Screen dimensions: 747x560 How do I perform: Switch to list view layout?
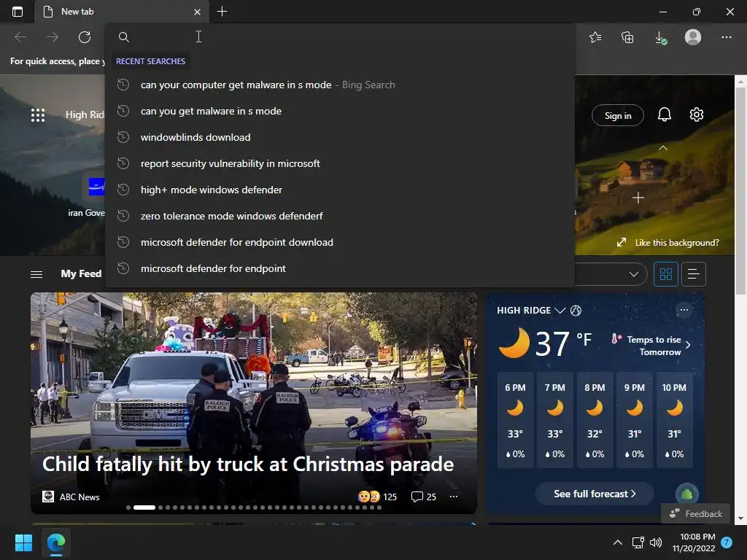click(694, 274)
